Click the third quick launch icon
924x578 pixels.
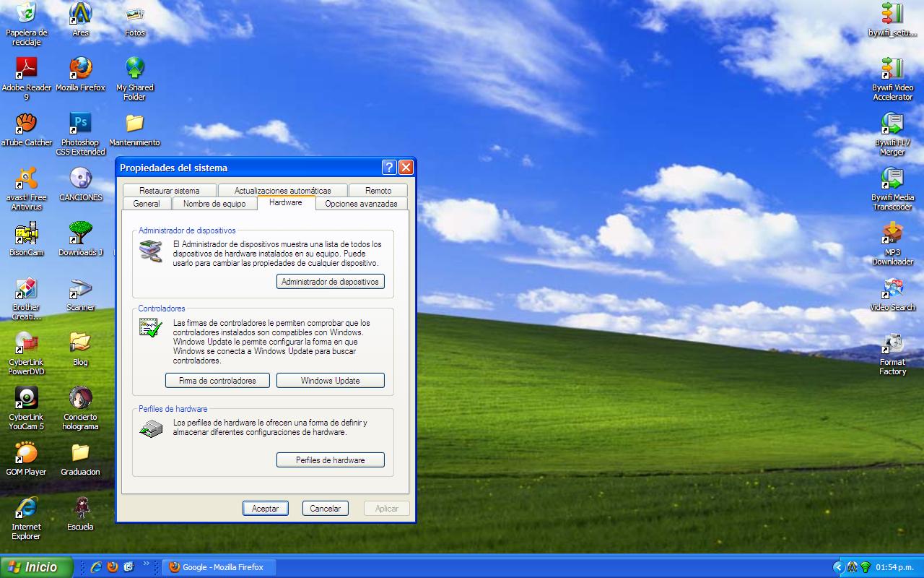click(x=129, y=567)
